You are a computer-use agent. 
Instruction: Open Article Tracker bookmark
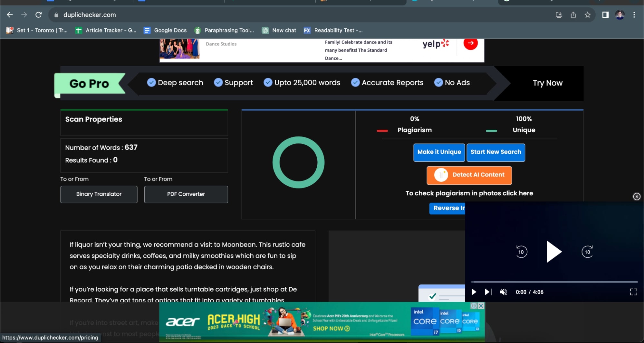(x=106, y=30)
